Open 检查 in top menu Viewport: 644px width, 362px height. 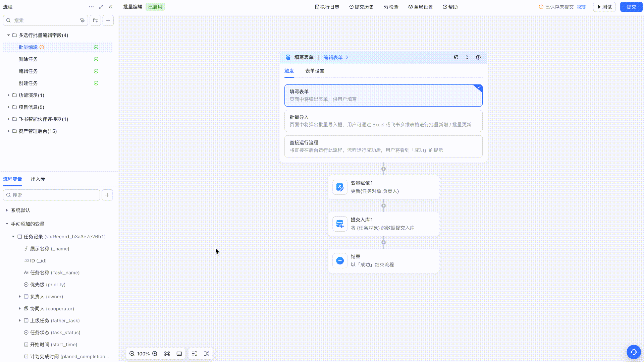point(391,7)
